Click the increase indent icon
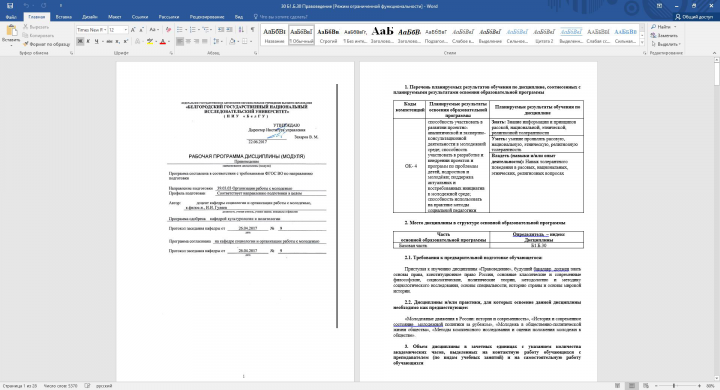Screen dimensions: 720x390 (229, 30)
